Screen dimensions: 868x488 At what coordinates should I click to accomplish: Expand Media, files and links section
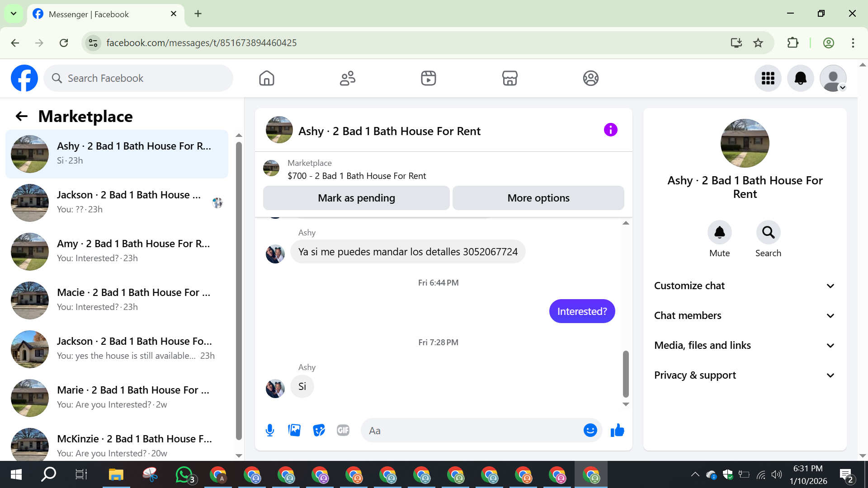coord(745,345)
